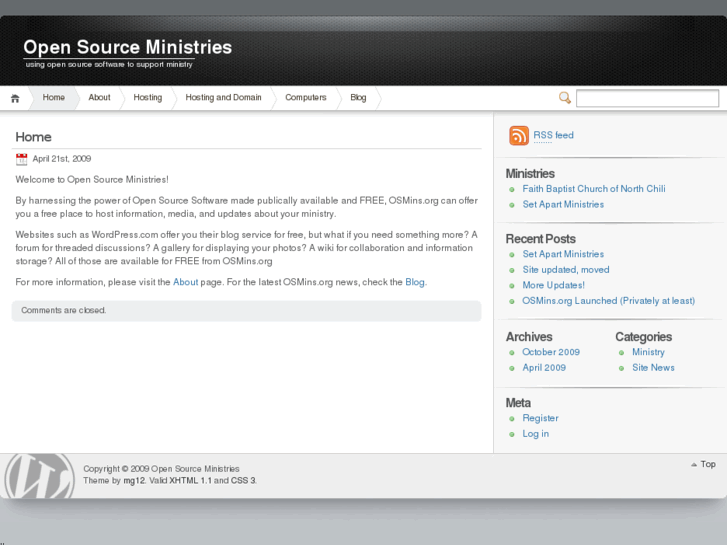Open the Hosting and Domain tab
The height and width of the screenshot is (545, 727).
(223, 98)
